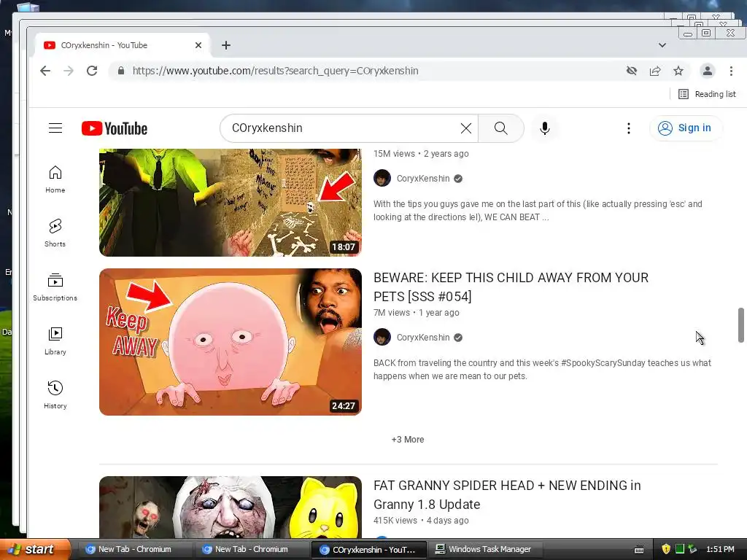Expand the tab search chevron

pos(662,45)
